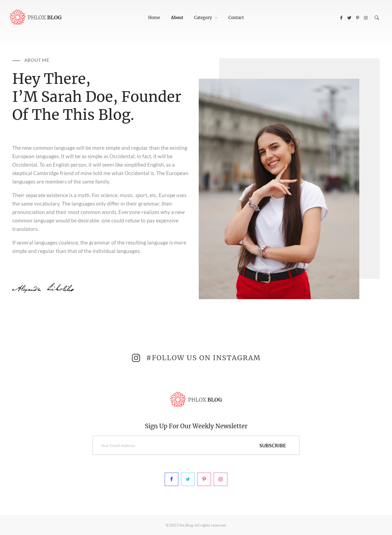
Task: Click the Phlox flower logo in header
Action: (x=17, y=17)
